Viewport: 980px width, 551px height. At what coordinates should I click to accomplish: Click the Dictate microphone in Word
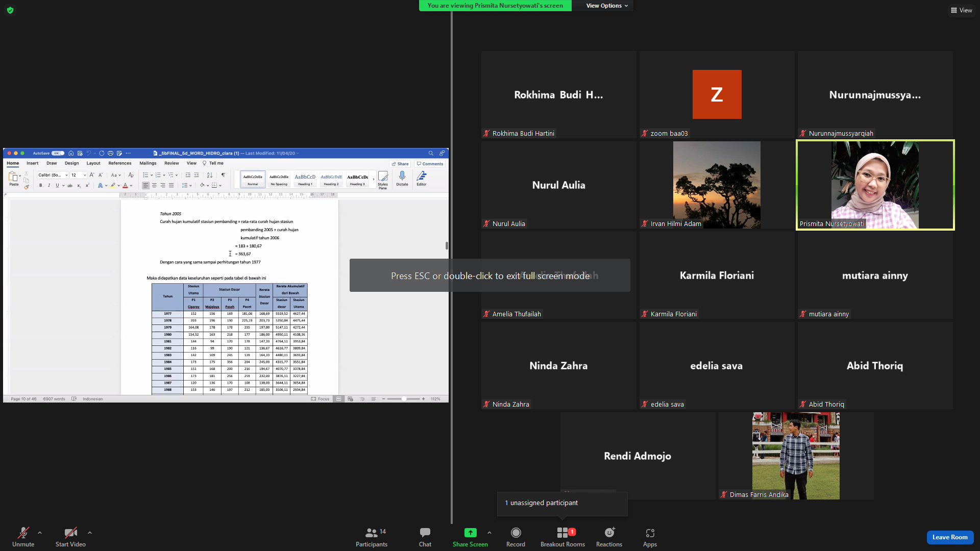[x=402, y=179]
